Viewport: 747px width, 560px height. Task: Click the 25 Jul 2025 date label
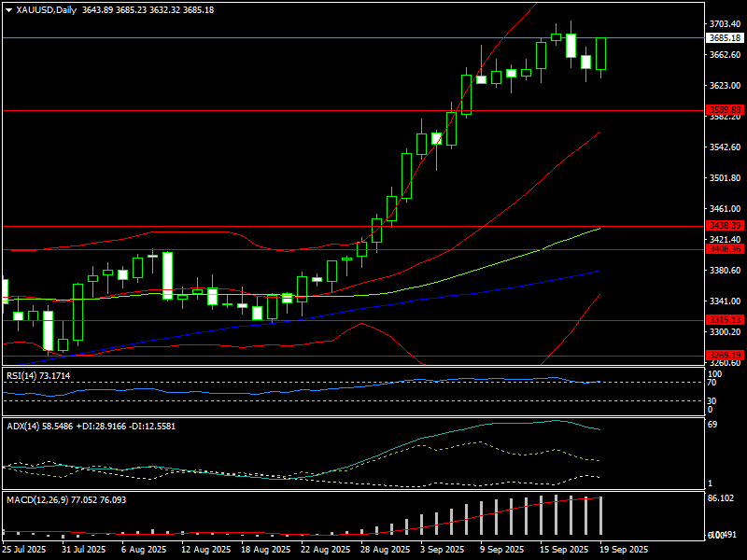(x=25, y=550)
